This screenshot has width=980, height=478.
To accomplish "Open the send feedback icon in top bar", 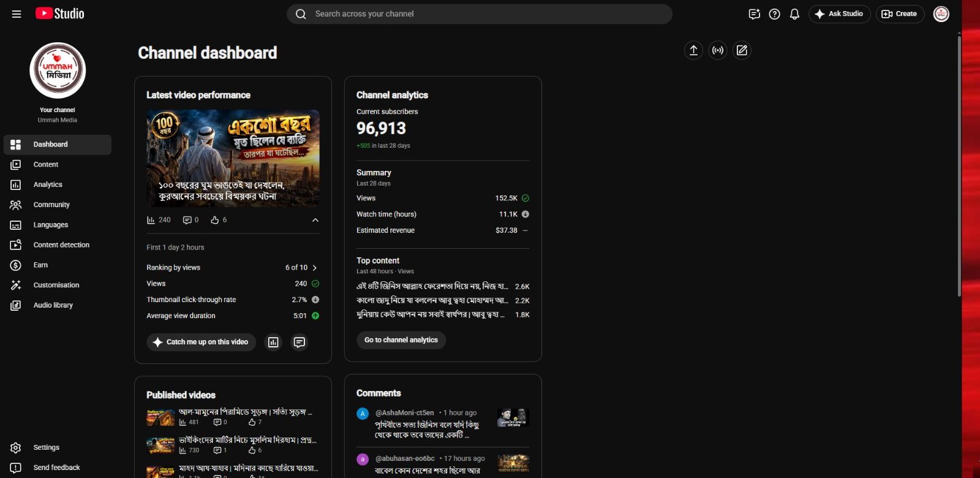I will (x=755, y=14).
